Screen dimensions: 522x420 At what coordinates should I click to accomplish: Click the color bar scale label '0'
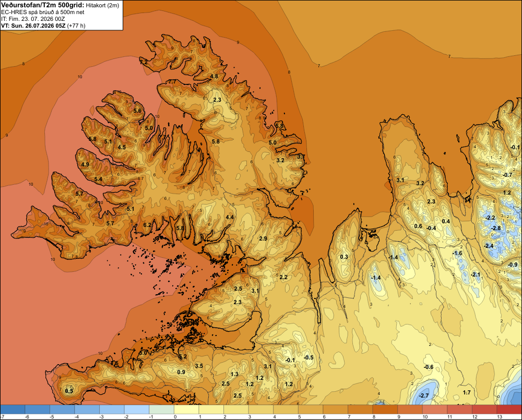click(x=175, y=417)
